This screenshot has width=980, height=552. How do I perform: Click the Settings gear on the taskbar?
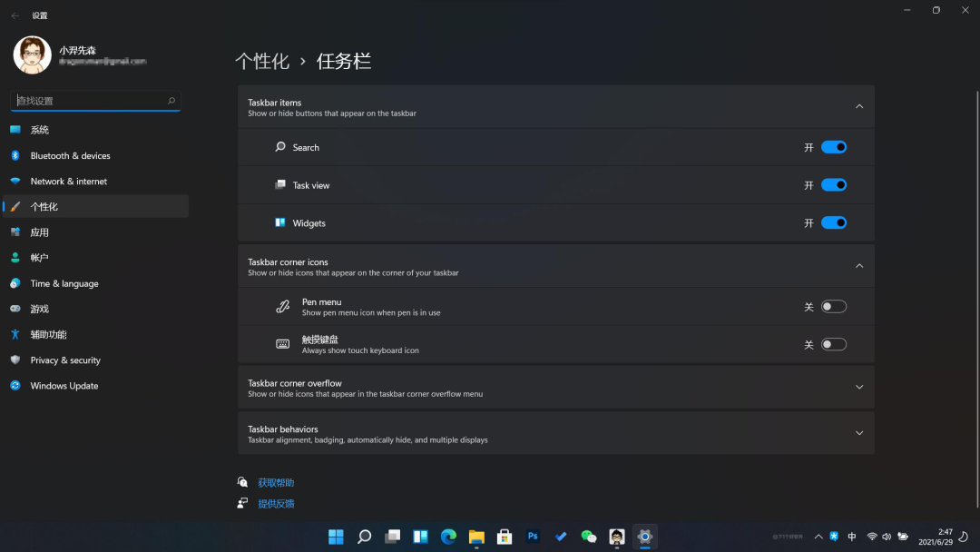coord(645,537)
